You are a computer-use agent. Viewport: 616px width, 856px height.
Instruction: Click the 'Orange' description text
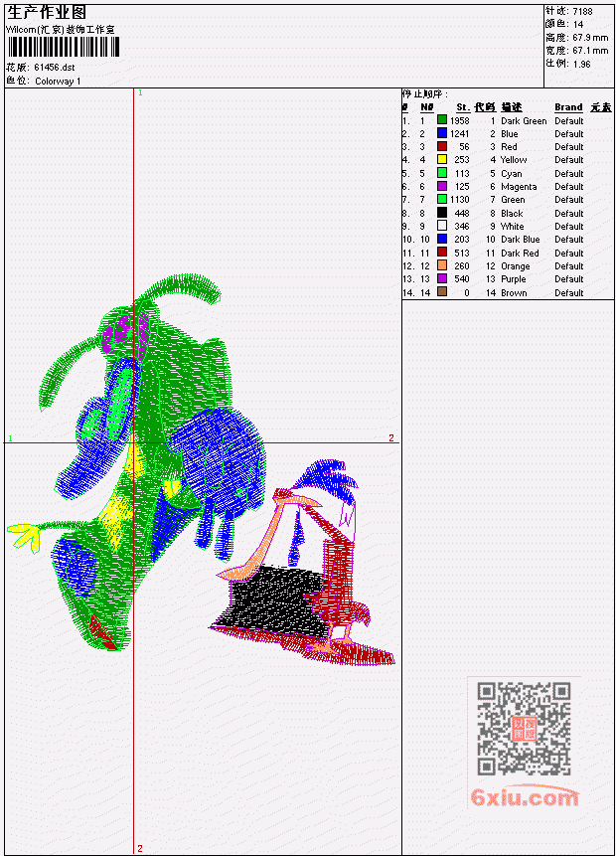[515, 266]
